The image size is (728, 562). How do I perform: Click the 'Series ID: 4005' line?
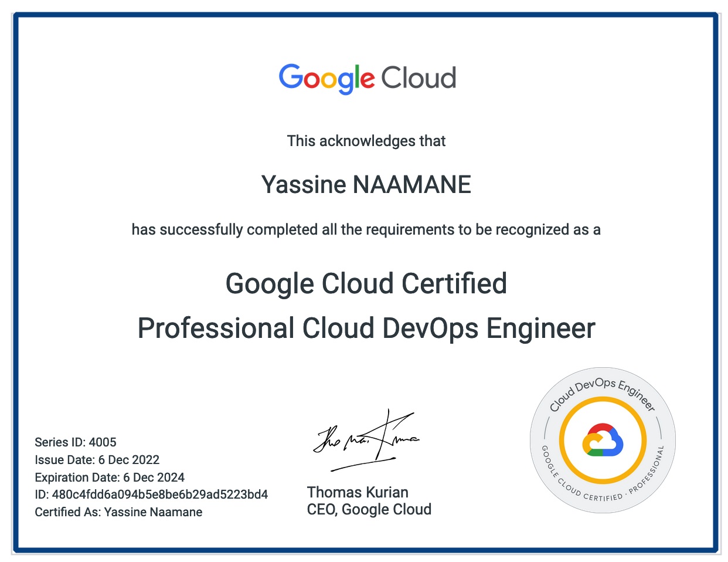[x=76, y=442]
